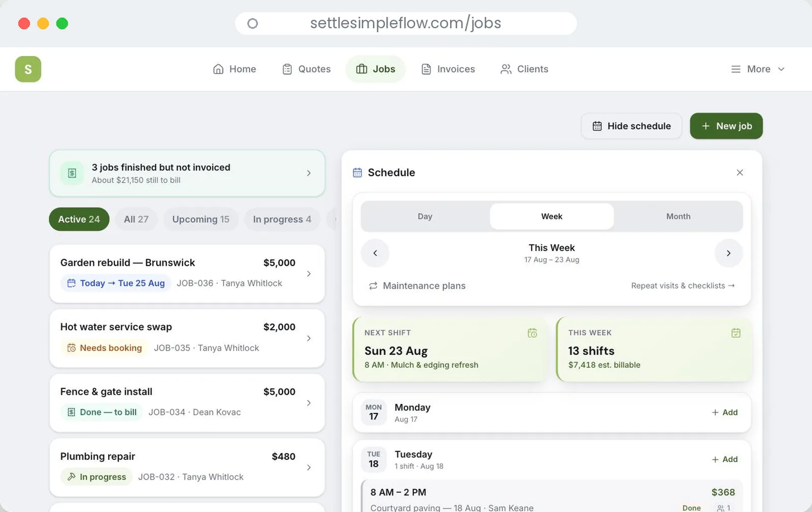Open the 3 jobs finished but not invoiced banner
The image size is (812, 512).
pos(187,173)
